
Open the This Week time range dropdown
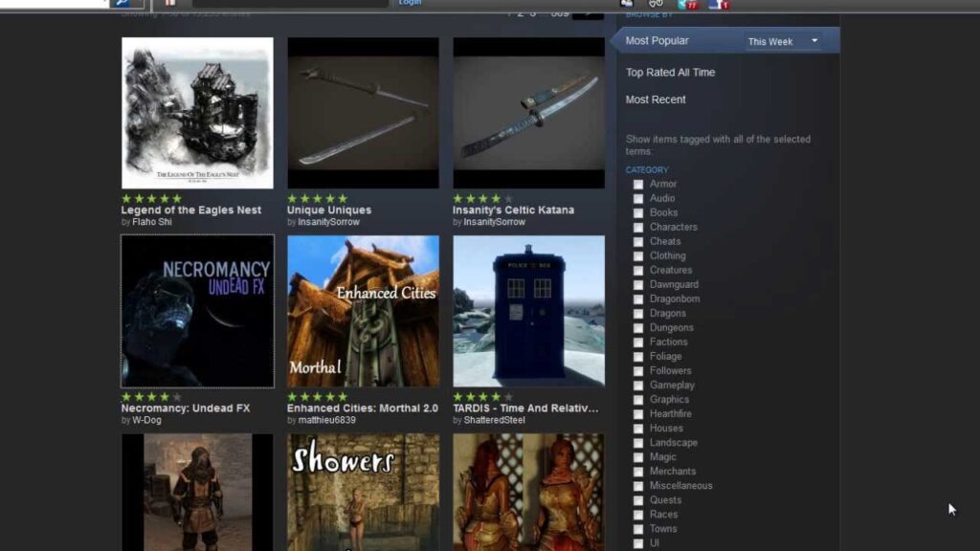(x=783, y=41)
